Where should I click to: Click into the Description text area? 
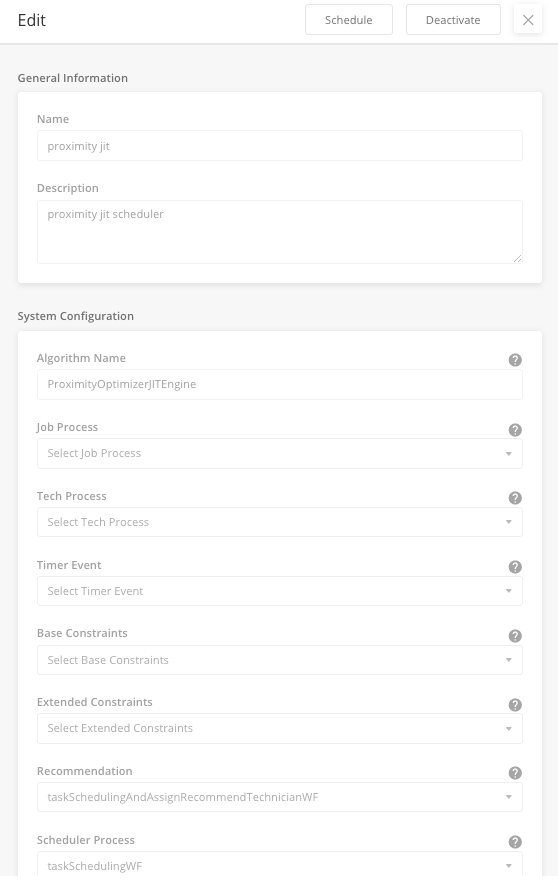point(280,232)
